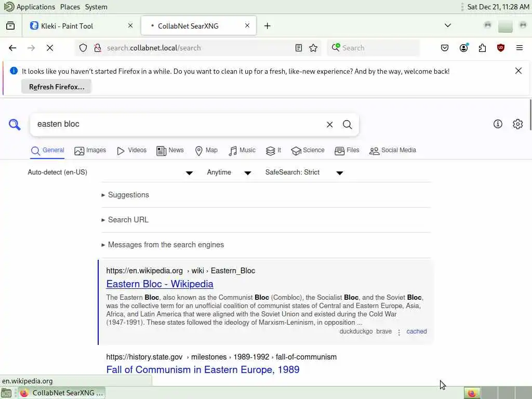Open the Firefox account icon

464,48
